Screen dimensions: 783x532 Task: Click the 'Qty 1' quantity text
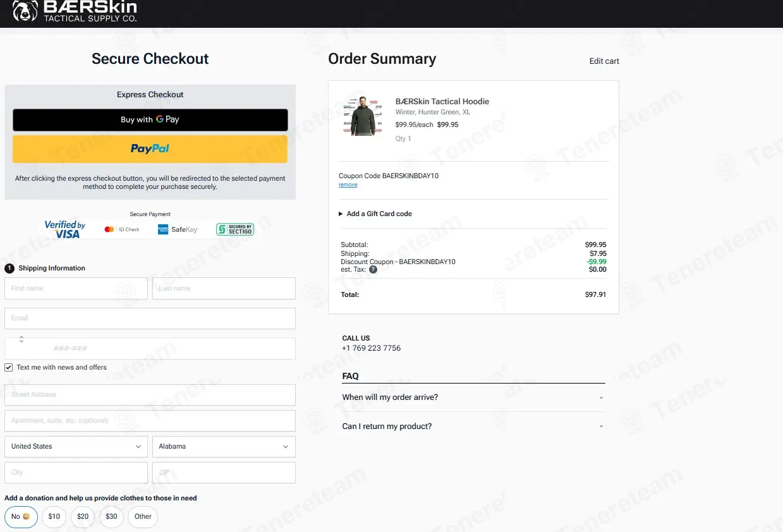403,138
